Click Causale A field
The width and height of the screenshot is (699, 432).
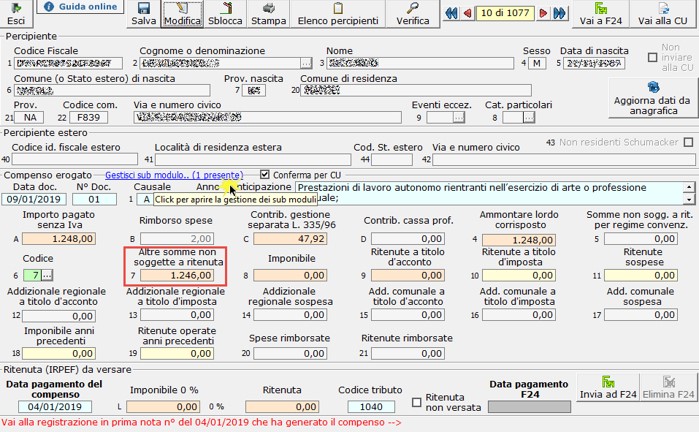point(145,199)
